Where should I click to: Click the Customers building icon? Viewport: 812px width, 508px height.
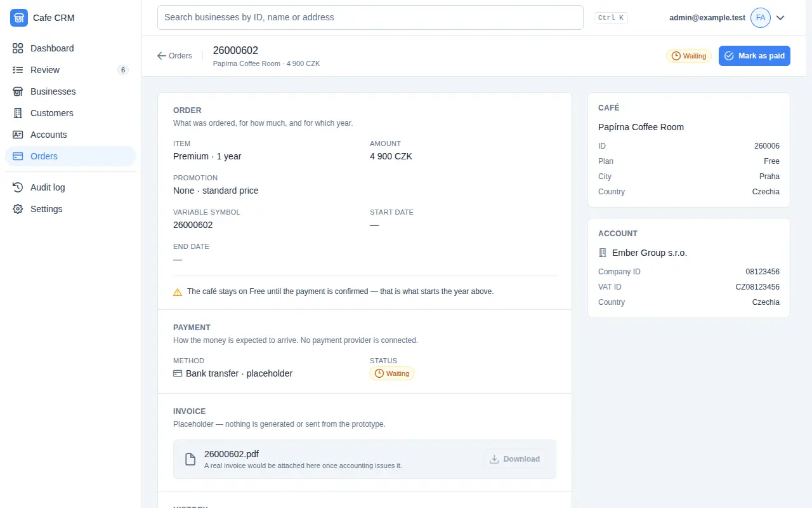[x=18, y=113]
